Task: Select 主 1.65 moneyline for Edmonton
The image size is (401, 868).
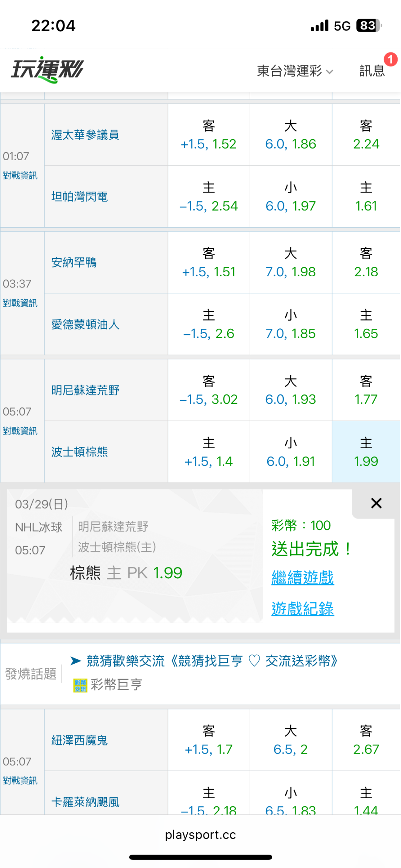Action: click(366, 324)
